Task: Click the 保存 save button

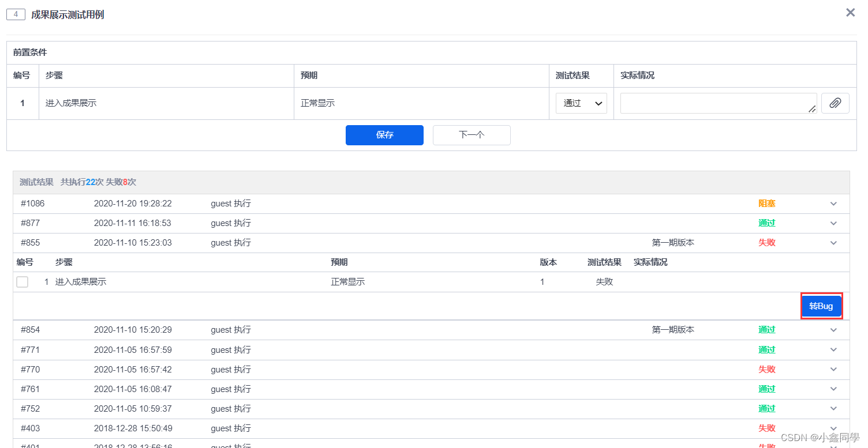Action: point(384,135)
